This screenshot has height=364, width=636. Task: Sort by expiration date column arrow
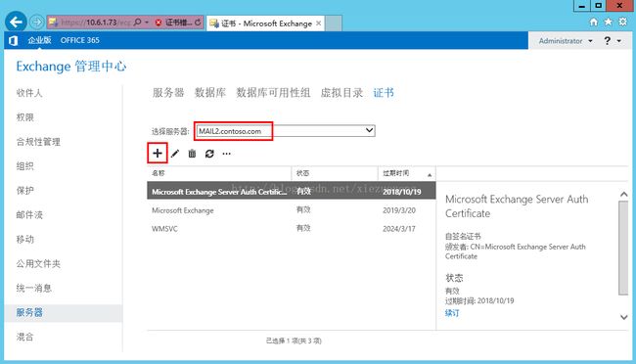430,175
